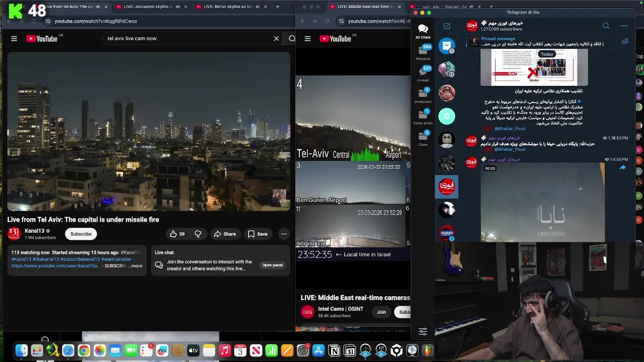This screenshot has height=362, width=644.
Task: Reload page in the second browser window
Action: (327, 21)
